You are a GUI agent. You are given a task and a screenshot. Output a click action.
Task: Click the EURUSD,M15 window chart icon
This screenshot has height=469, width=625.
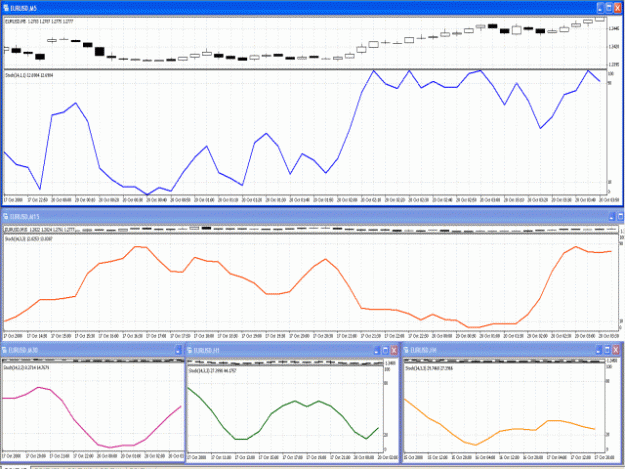[x=6, y=216]
